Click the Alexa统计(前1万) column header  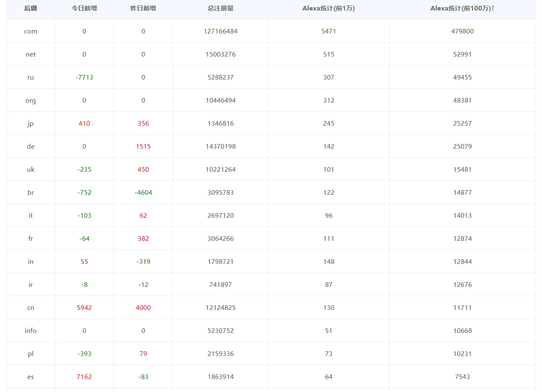pyautogui.click(x=328, y=8)
